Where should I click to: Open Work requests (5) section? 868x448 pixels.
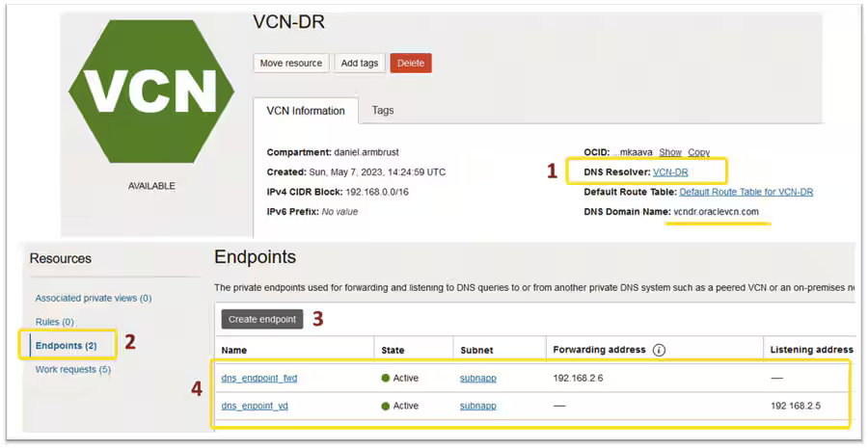click(73, 369)
